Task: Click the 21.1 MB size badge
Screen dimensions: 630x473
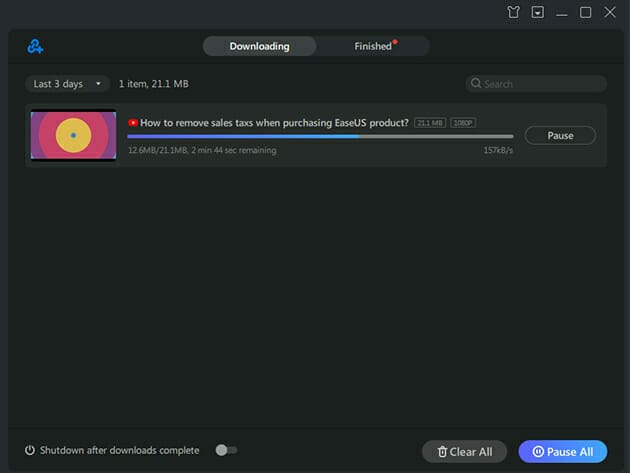Action: (430, 123)
